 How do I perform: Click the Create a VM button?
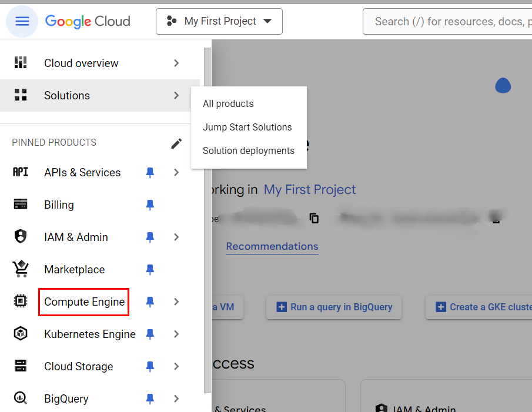click(x=227, y=307)
